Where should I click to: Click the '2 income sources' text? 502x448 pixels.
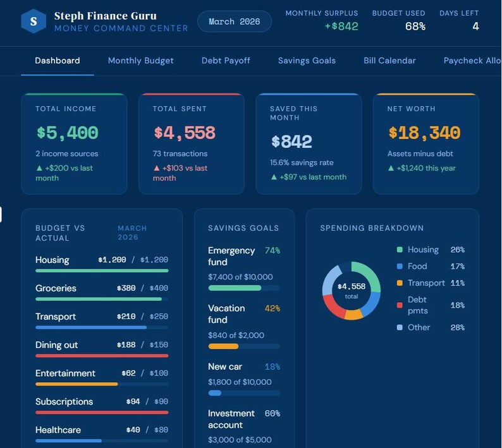[67, 154]
